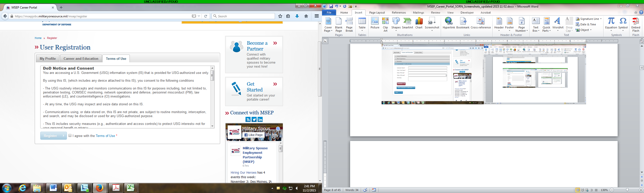Viewport: 644px width, 193px height.
Task: Follow the Home breadcrumb link
Action: [x=38, y=38]
